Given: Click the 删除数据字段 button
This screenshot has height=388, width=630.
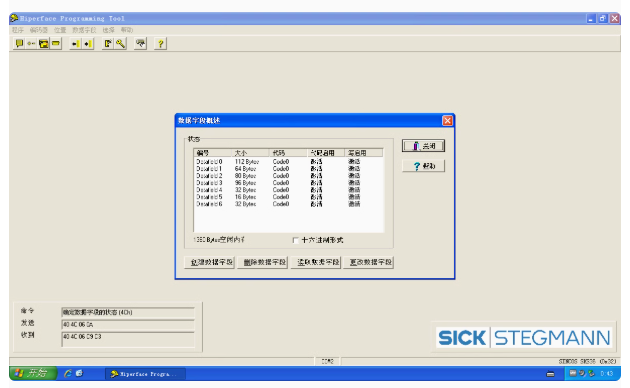Looking at the screenshot, I should [x=262, y=262].
